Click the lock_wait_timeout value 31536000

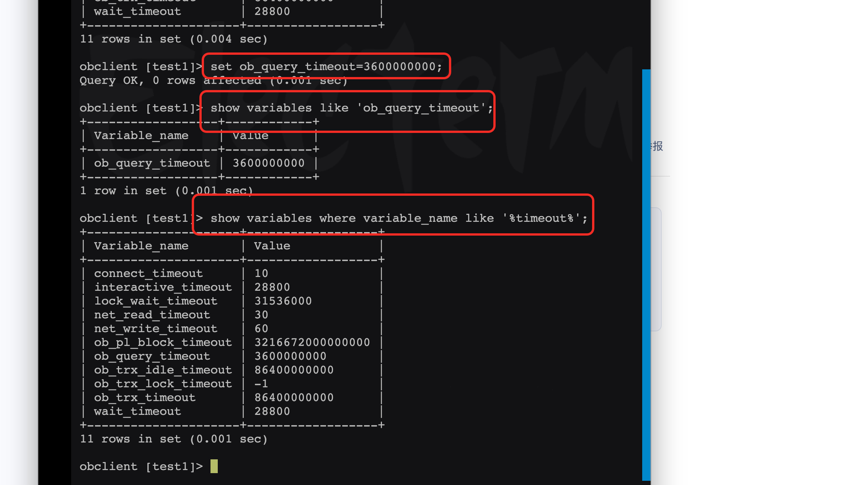click(x=283, y=301)
